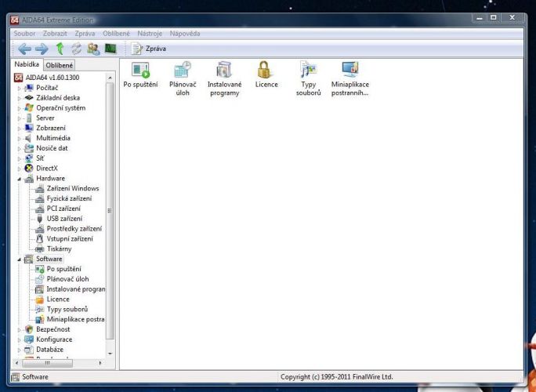Select the Tiskárny printer icon

pos(40,249)
